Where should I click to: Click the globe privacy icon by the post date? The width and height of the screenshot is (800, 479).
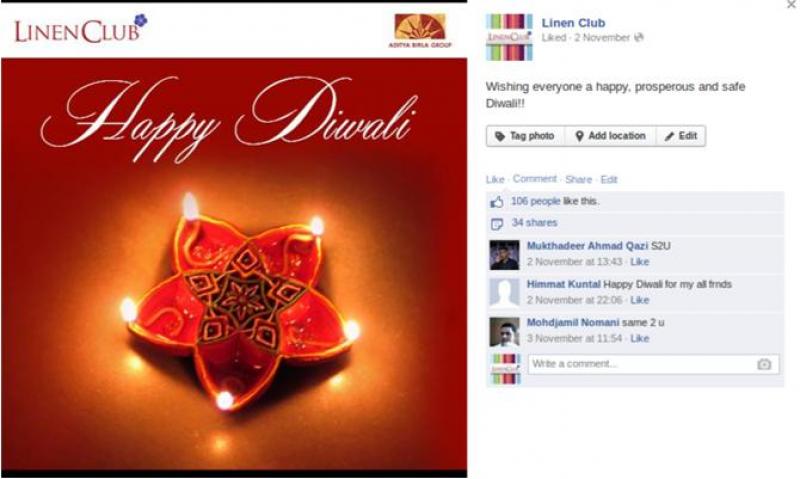tap(638, 37)
